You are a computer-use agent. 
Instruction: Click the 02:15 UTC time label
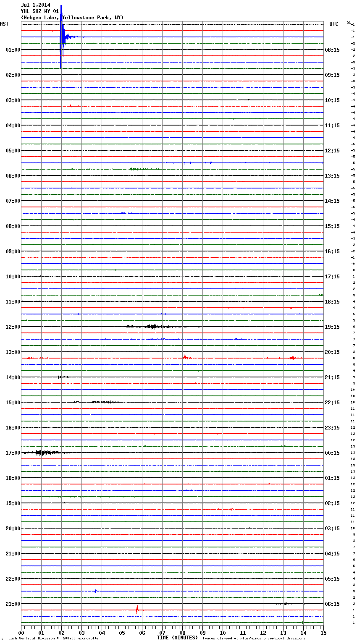pos(332,503)
